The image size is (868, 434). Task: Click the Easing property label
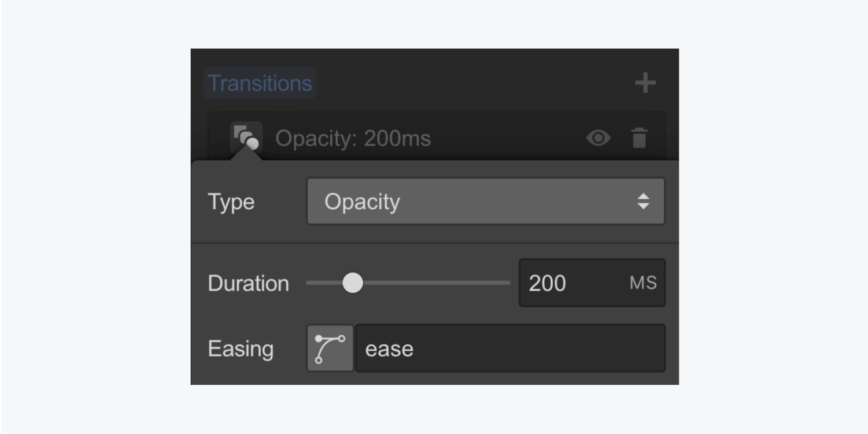coord(241,349)
